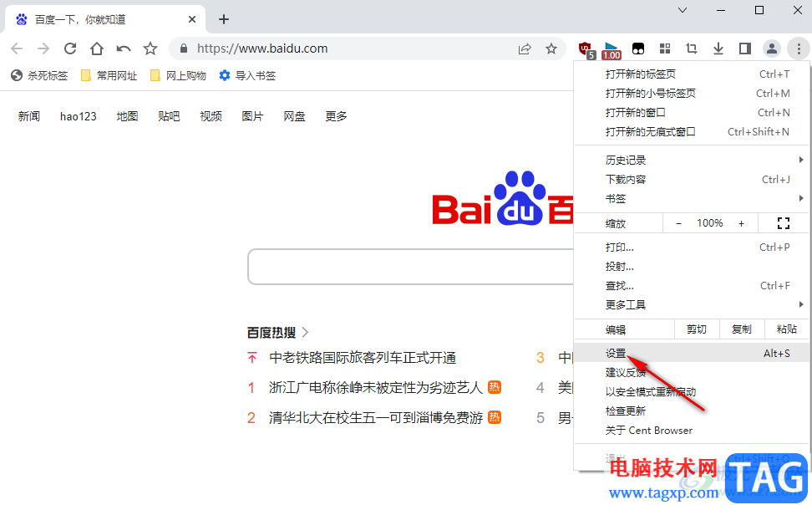812x505 pixels.
Task: Enter fullscreen via zoom row icon
Action: tap(784, 223)
